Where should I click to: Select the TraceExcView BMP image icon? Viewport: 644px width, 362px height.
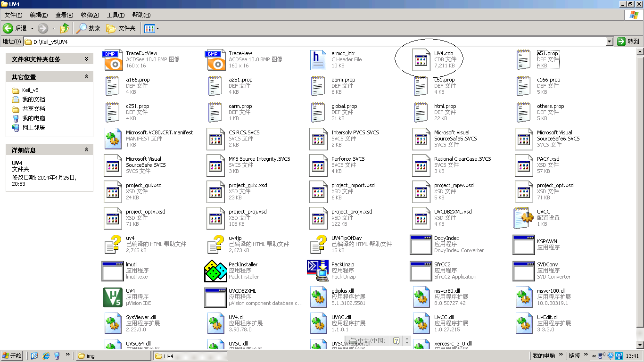(x=113, y=60)
